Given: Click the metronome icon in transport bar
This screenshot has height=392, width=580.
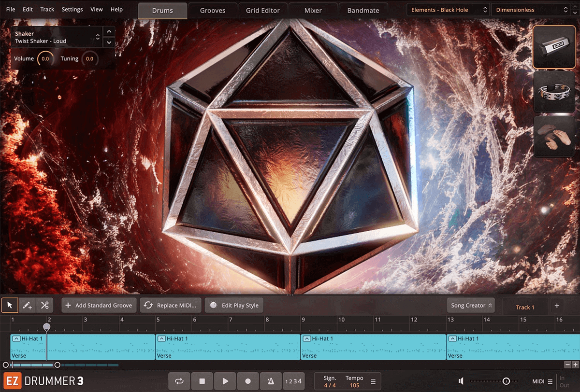Looking at the screenshot, I should 271,381.
